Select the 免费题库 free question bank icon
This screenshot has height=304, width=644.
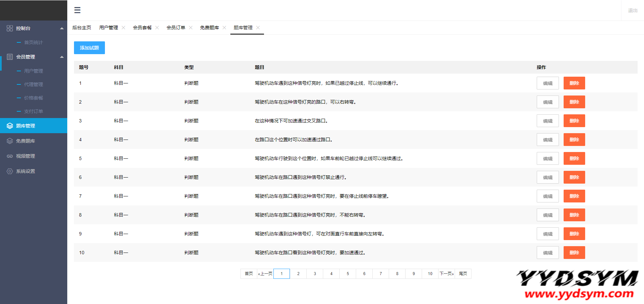(x=9, y=141)
